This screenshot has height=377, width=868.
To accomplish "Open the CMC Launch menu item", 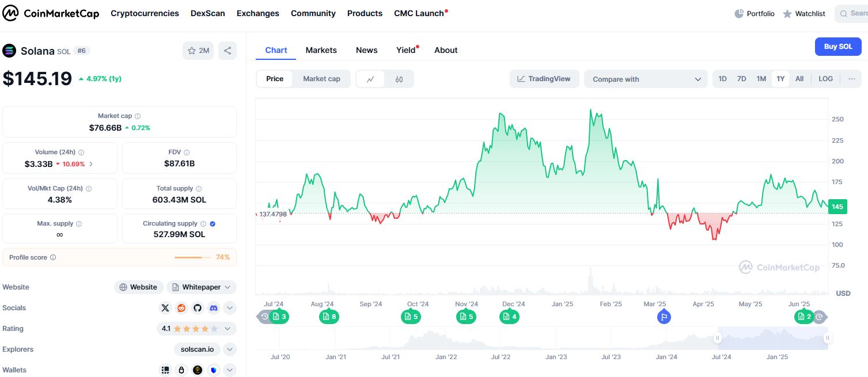I will 419,13.
